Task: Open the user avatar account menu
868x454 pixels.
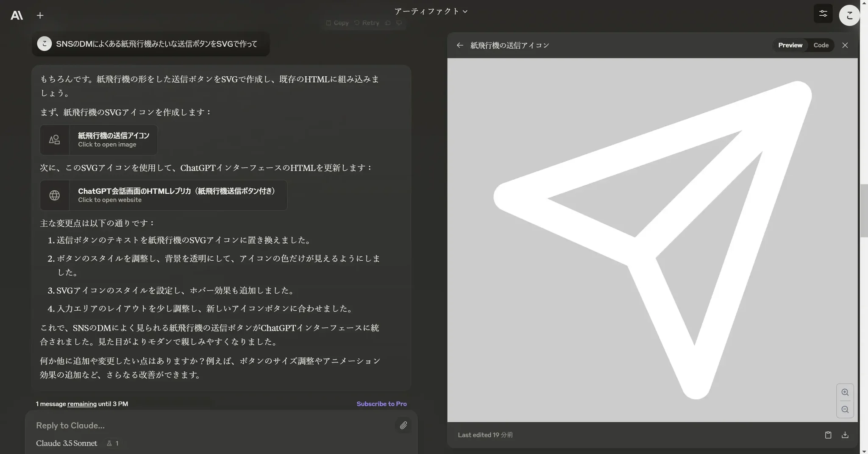Action: 849,15
